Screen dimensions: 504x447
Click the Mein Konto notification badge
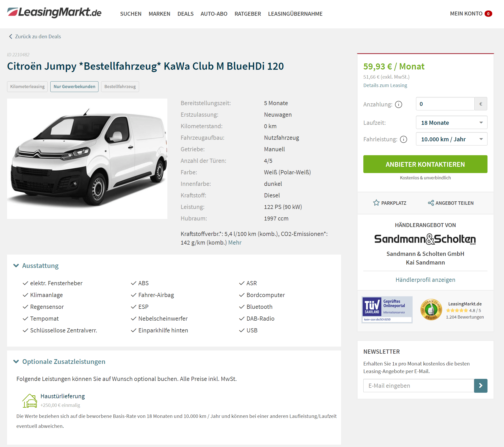point(488,14)
